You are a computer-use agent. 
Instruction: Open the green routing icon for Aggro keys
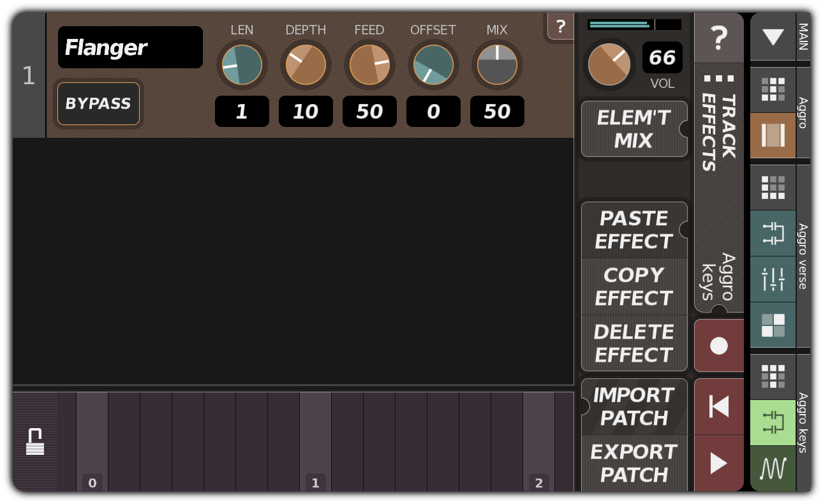(x=773, y=423)
